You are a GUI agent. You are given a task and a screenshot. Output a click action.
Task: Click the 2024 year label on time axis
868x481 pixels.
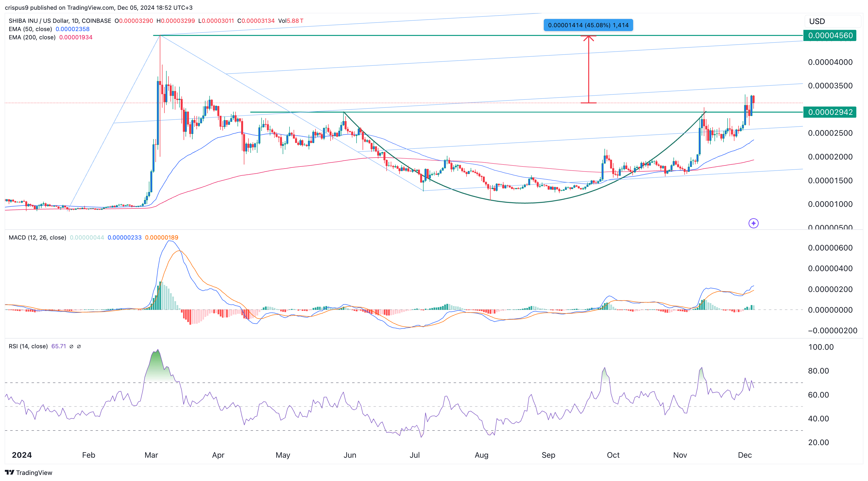pos(22,455)
